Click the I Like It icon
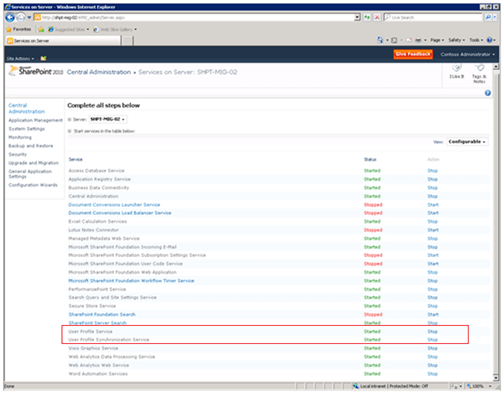Screen dimensions: 504x396 (x=457, y=71)
